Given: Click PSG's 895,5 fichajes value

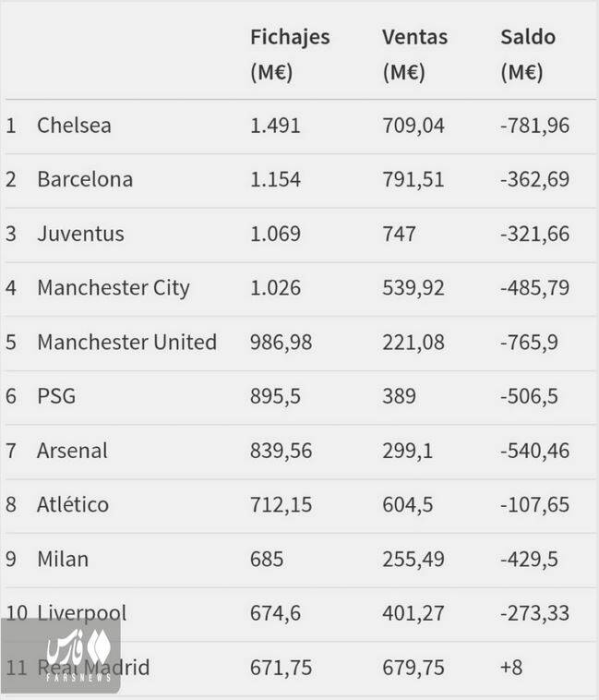Looking at the screenshot, I should point(275,397).
